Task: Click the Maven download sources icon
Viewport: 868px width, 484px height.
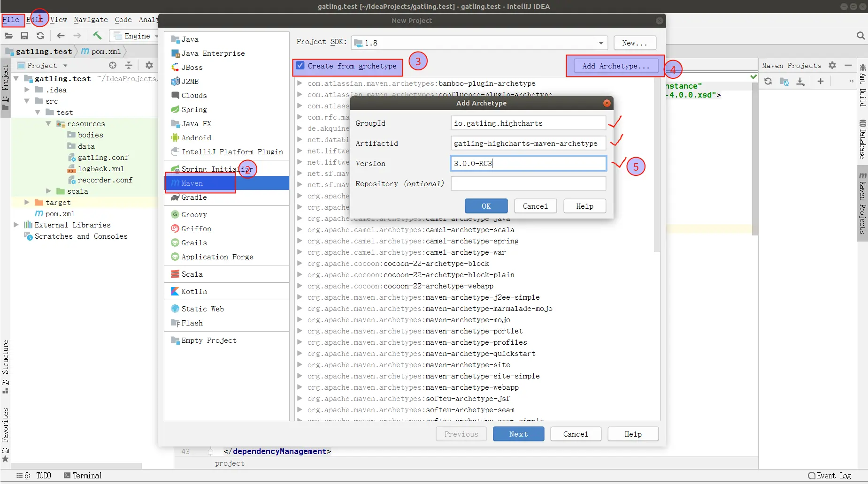Action: click(x=800, y=82)
